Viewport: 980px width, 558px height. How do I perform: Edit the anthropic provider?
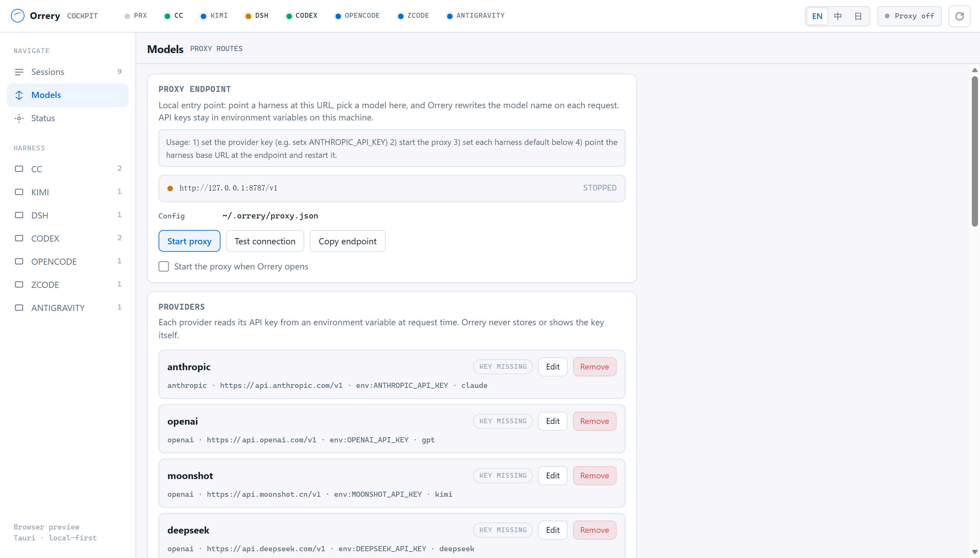pos(553,367)
